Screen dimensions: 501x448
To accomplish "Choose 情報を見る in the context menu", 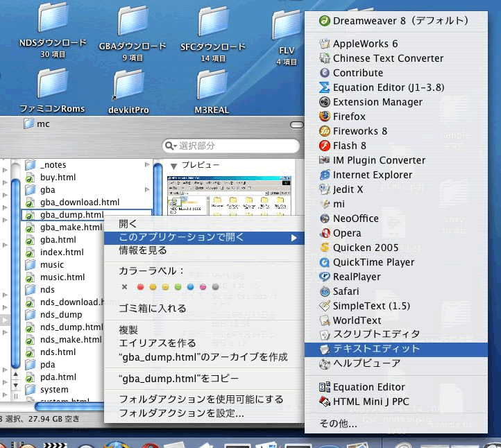I will 204,250.
